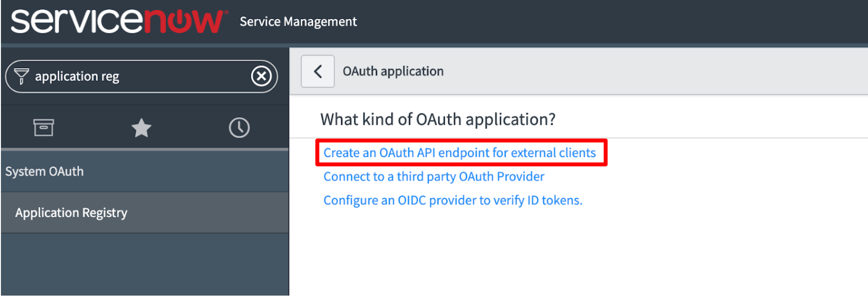
Task: Click the OAuth application form title
Action: tap(393, 71)
